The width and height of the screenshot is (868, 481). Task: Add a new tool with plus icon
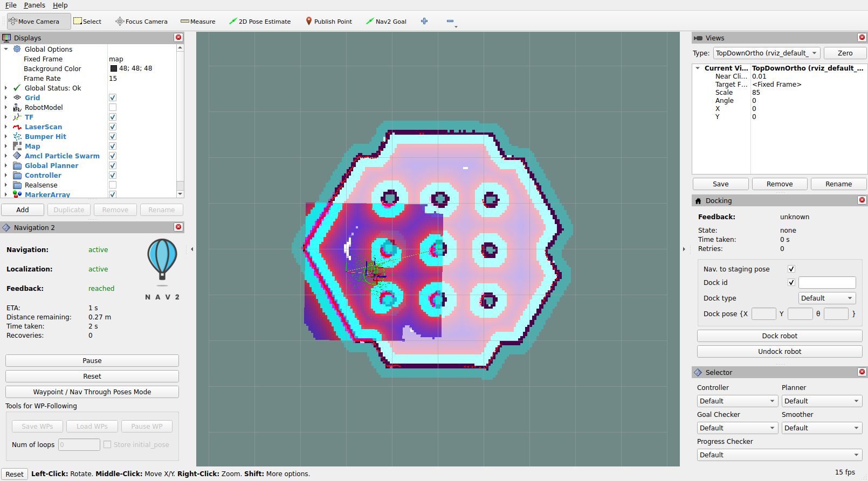(x=424, y=22)
